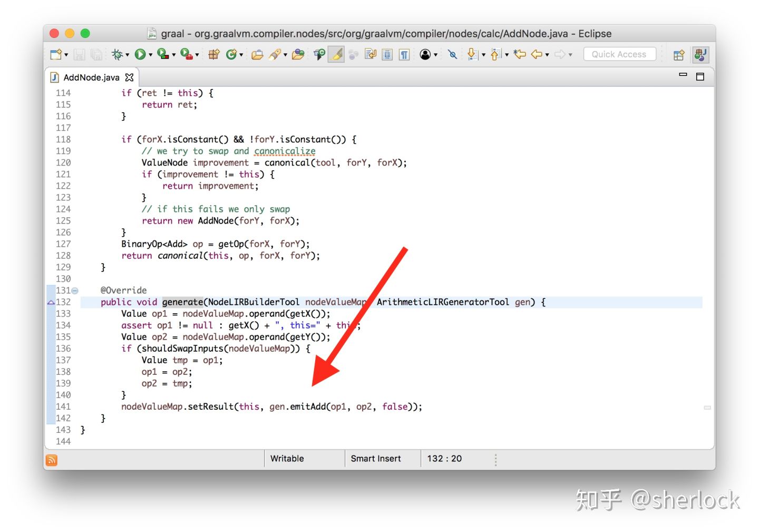759x532 pixels.
Task: Click the Last Edit Location icon
Action: pos(520,54)
